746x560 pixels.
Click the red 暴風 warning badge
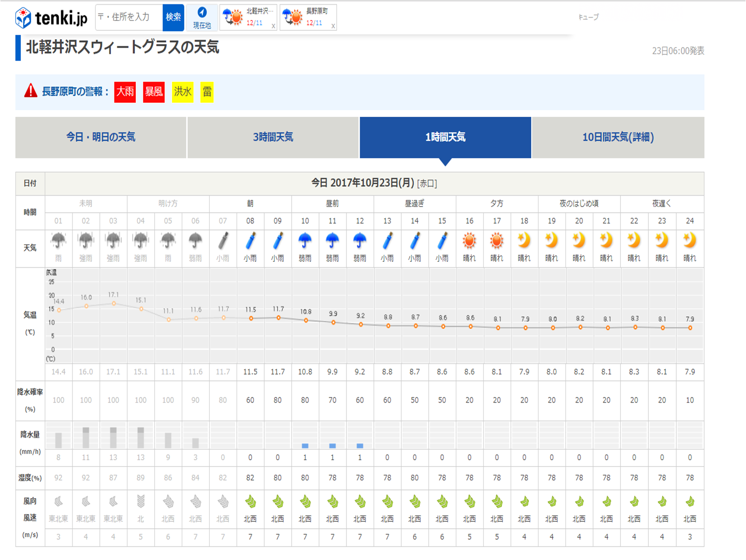coord(154,92)
